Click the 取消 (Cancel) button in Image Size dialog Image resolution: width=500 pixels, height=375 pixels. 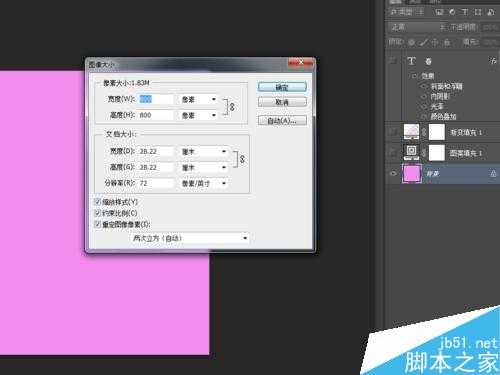282,102
